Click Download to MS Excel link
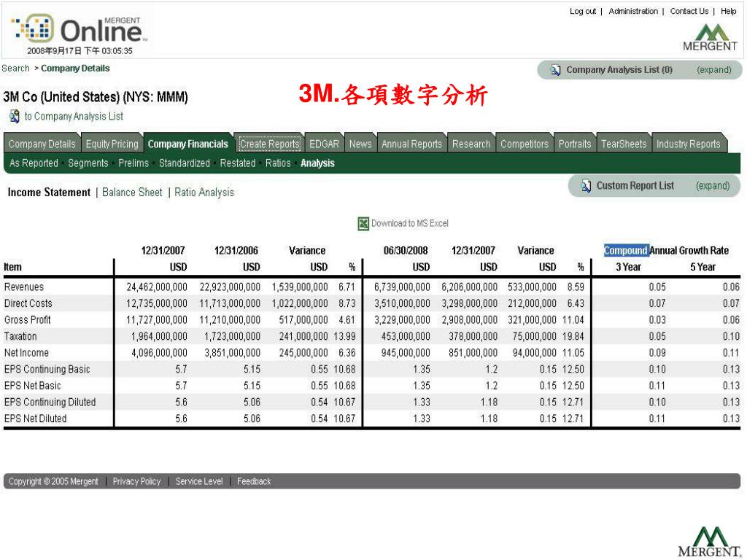This screenshot has width=747, height=560. [410, 223]
